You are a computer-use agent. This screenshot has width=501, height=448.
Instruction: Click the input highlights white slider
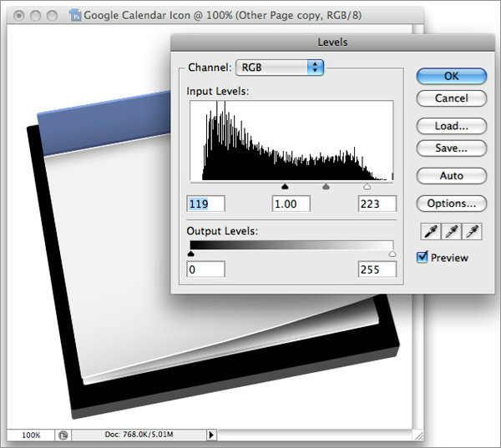[x=367, y=188]
